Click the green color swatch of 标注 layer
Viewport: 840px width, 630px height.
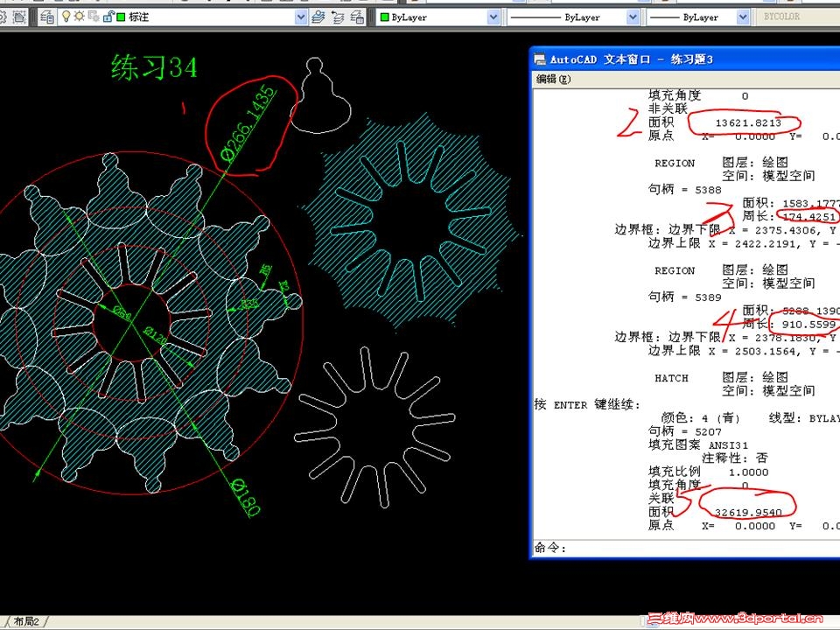click(x=121, y=17)
